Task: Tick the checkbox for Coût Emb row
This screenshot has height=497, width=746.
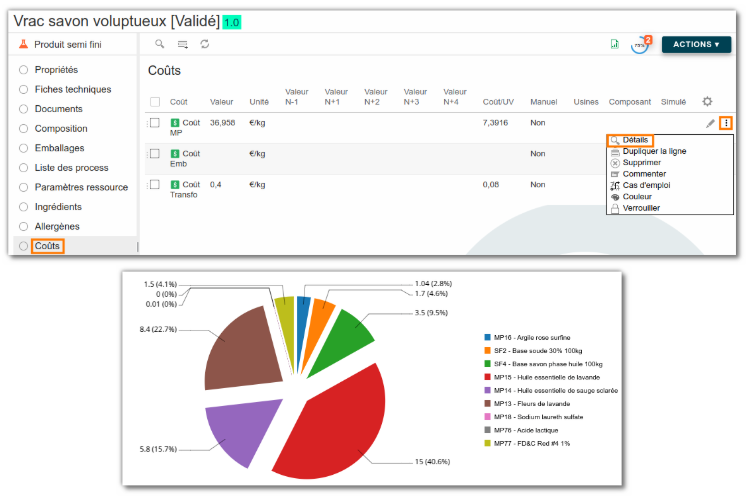Action: (155, 154)
